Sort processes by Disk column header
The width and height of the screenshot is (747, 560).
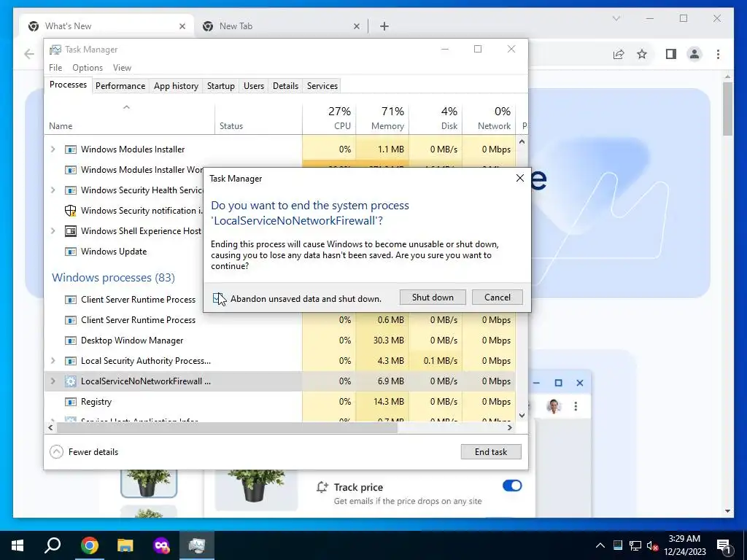tap(436, 118)
